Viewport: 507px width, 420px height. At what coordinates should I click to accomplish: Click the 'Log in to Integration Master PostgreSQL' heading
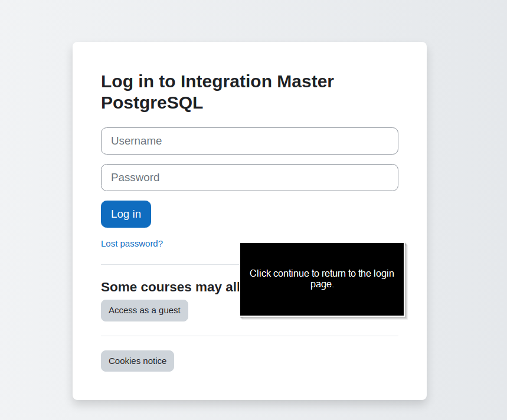217,92
